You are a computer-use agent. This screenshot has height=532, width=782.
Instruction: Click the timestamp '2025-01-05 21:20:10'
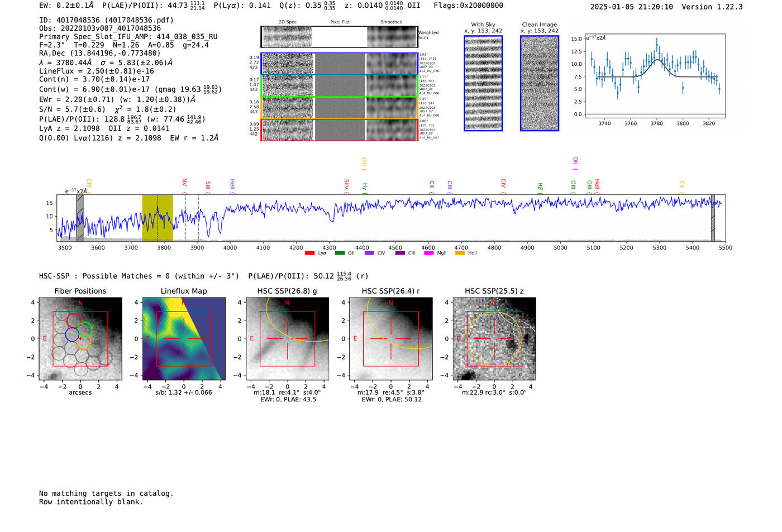click(632, 7)
